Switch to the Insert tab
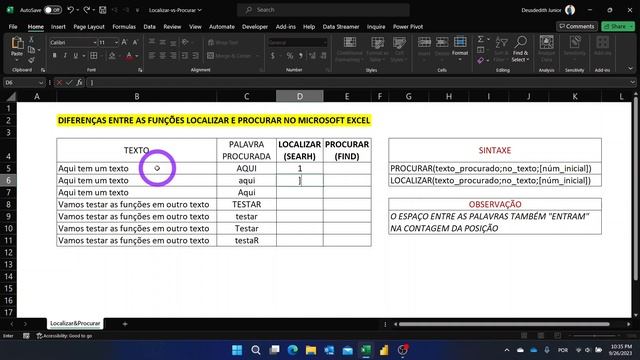This screenshot has width=640, height=360. (x=58, y=27)
